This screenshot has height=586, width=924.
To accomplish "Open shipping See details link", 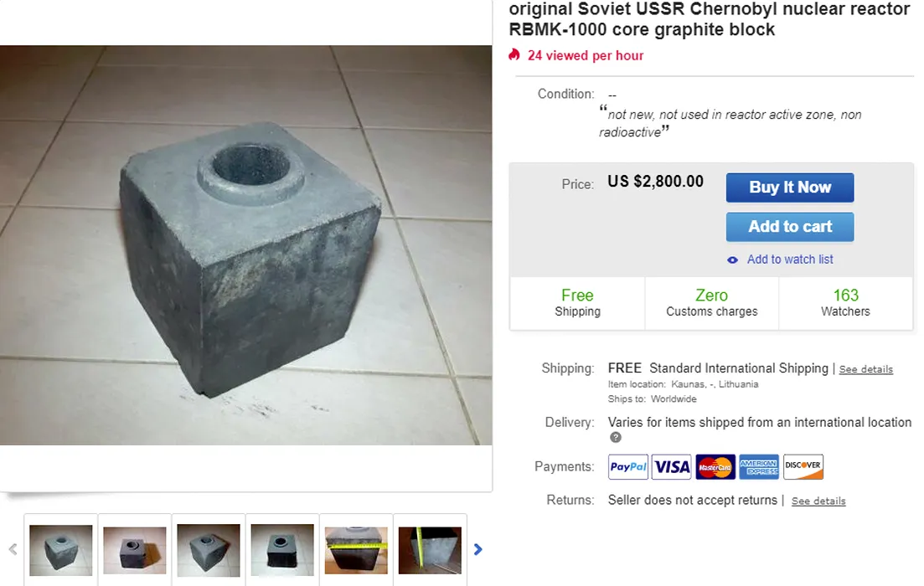I will point(865,369).
